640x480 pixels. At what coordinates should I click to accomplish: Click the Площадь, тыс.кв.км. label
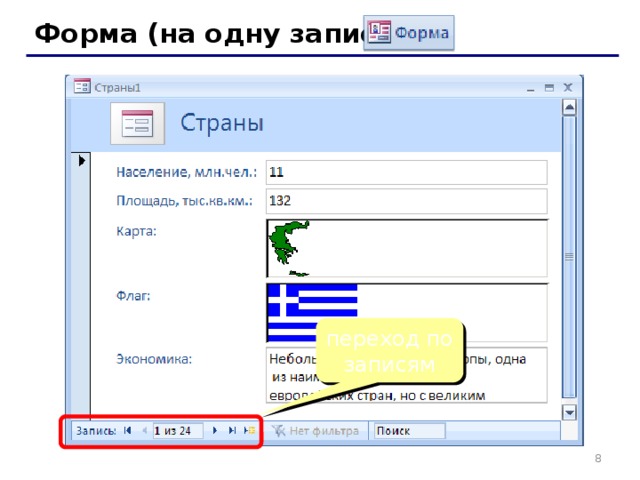tap(184, 201)
